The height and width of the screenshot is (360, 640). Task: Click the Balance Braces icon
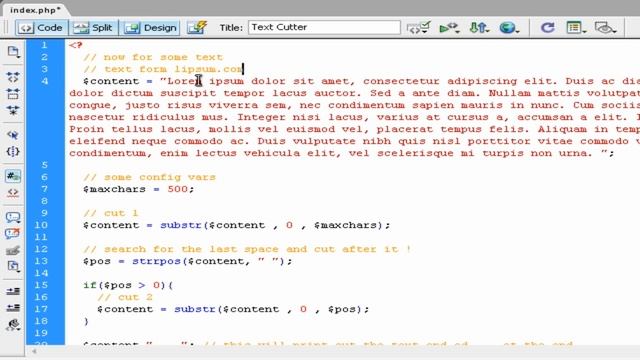coord(13,151)
